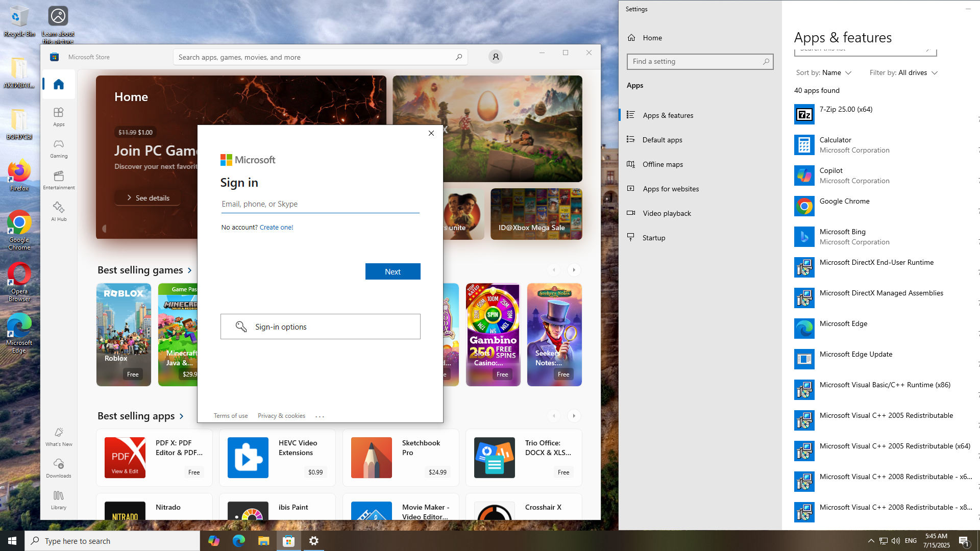Select Default apps in Settings sidebar
Viewport: 980px width, 551px height.
700,140
